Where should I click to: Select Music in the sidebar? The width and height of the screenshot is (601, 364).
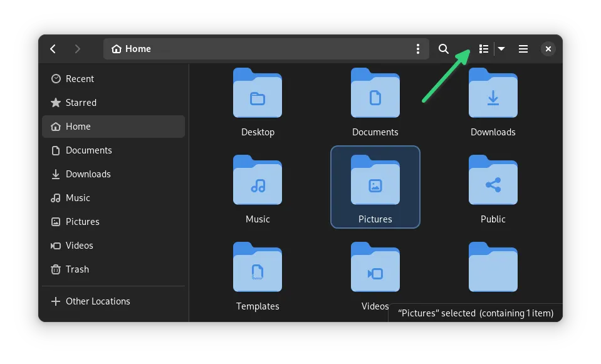[78, 198]
